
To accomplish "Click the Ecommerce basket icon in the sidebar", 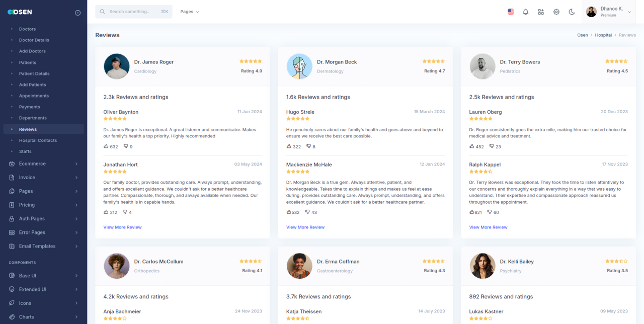I will click(12, 164).
